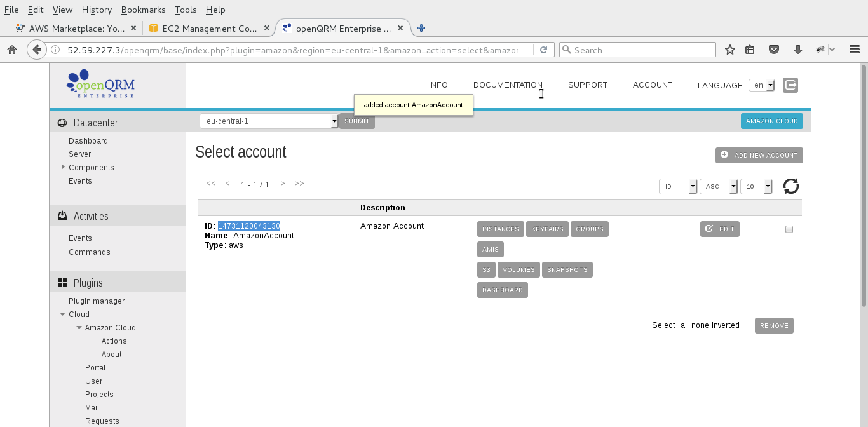
Task: Open the File menu
Action: click(11, 10)
